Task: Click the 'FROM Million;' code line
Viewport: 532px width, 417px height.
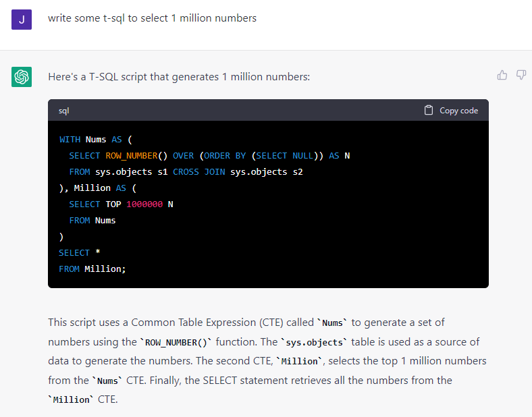Action: tap(92, 269)
